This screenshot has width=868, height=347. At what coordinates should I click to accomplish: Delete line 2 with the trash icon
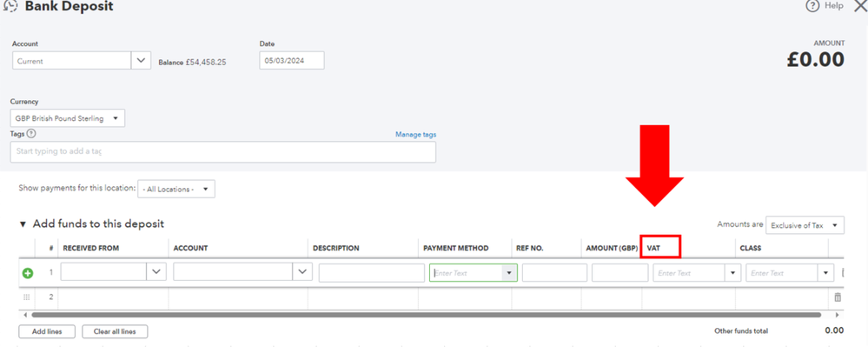(838, 297)
